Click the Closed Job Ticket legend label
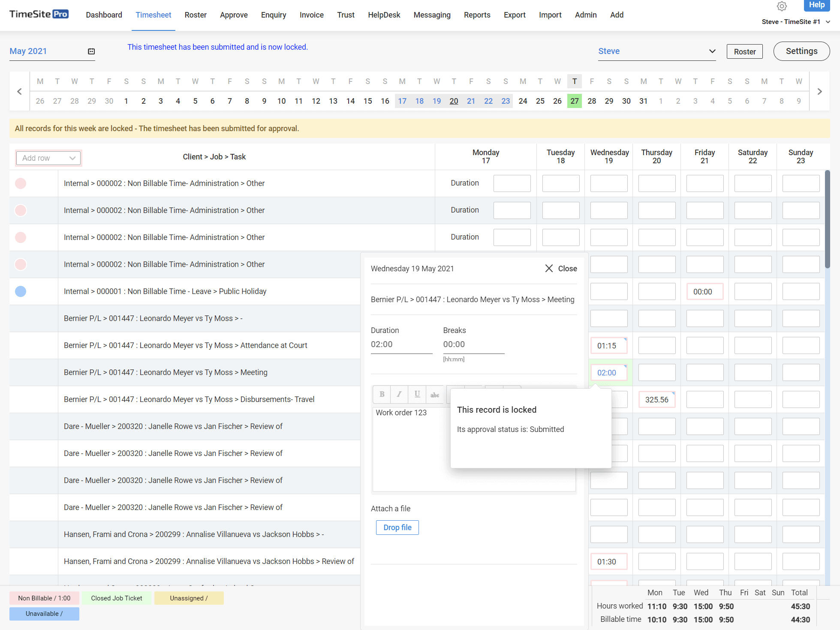The image size is (840, 630). pos(116,598)
